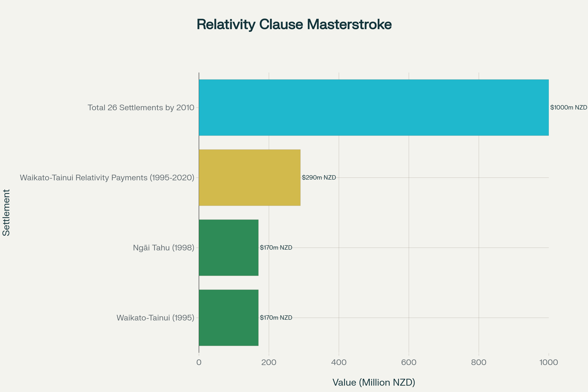Click the yellow Waikato-Tainui Relativity Payments bar

point(249,177)
